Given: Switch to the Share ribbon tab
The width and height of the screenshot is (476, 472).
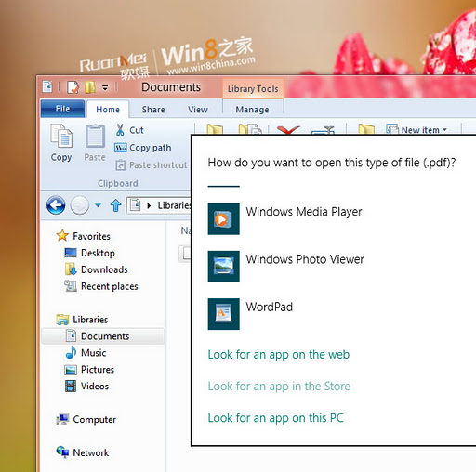Looking at the screenshot, I should [153, 110].
